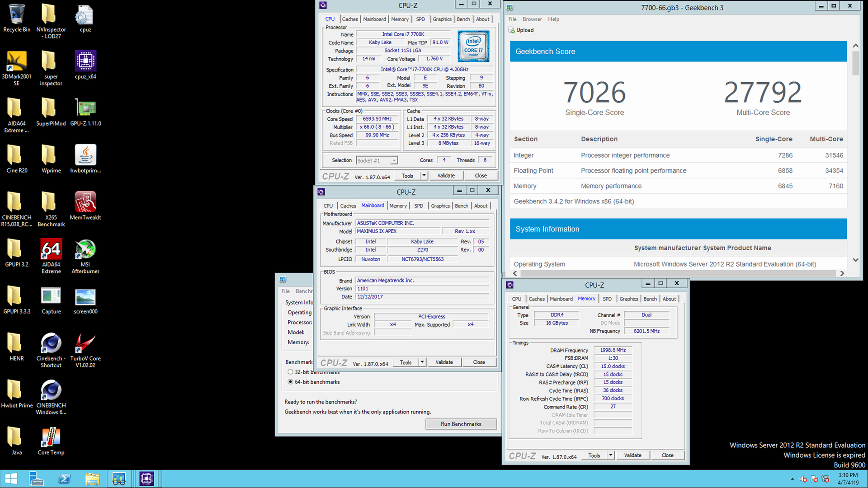Open the Cine R20 folder icon
Screen dimensions: 868x488
(x=17, y=159)
